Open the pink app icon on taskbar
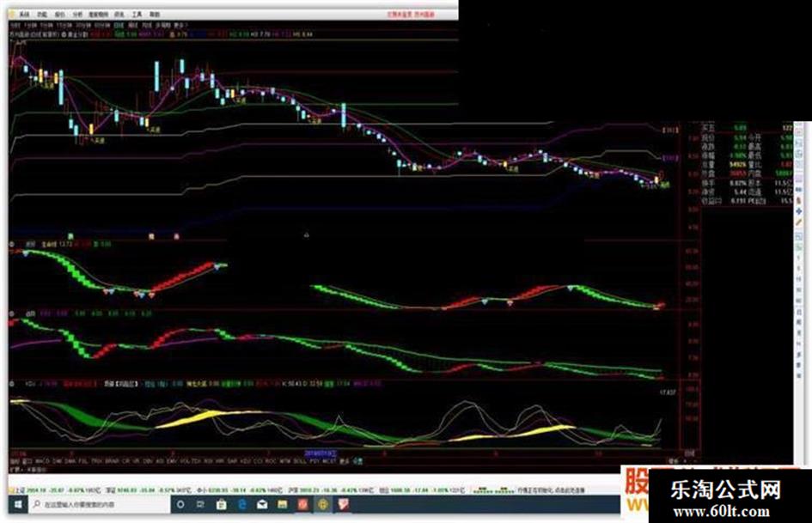812x523 pixels. [x=343, y=504]
